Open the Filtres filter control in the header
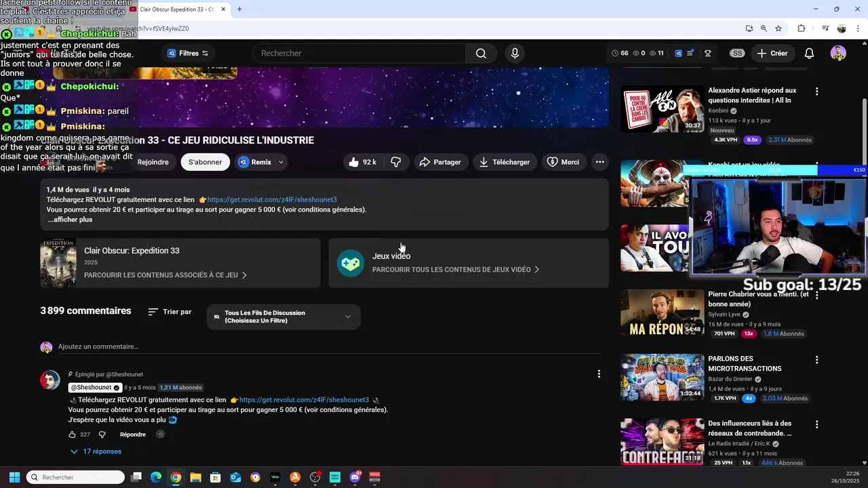This screenshot has width=868, height=488. (x=188, y=53)
